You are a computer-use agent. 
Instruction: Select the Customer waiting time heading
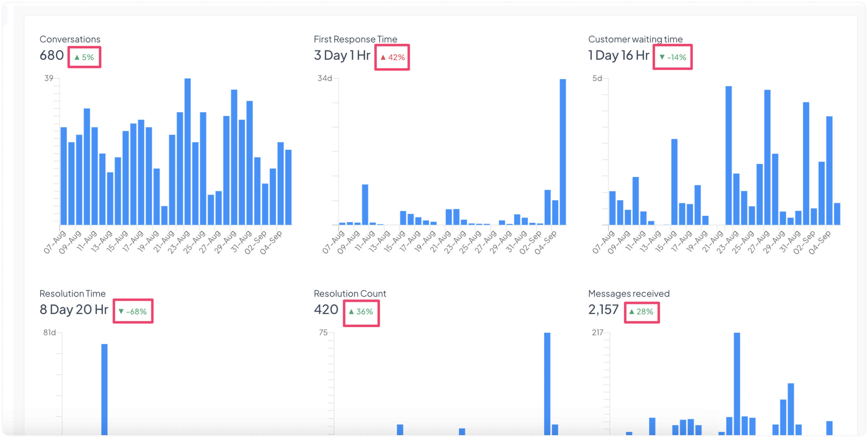pos(635,39)
